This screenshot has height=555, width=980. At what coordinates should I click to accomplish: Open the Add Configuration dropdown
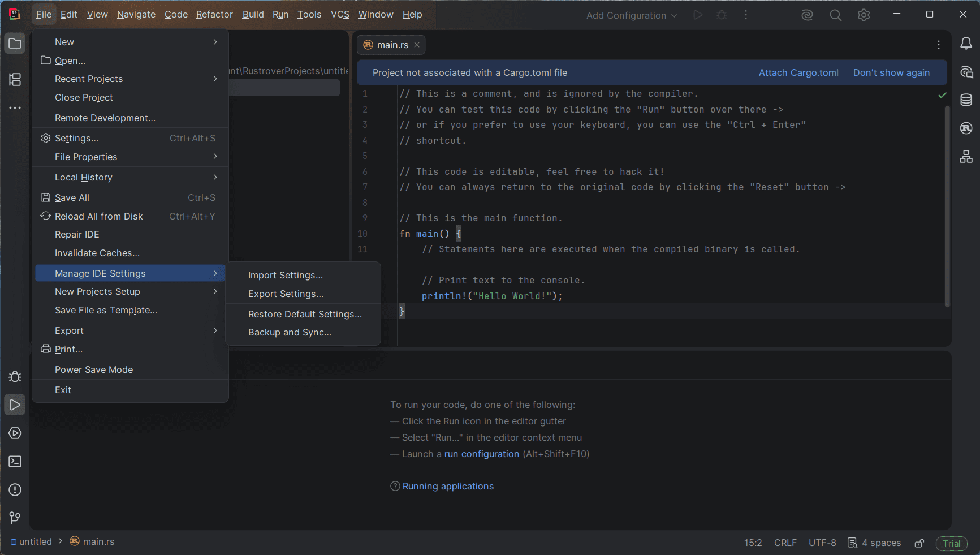click(631, 15)
